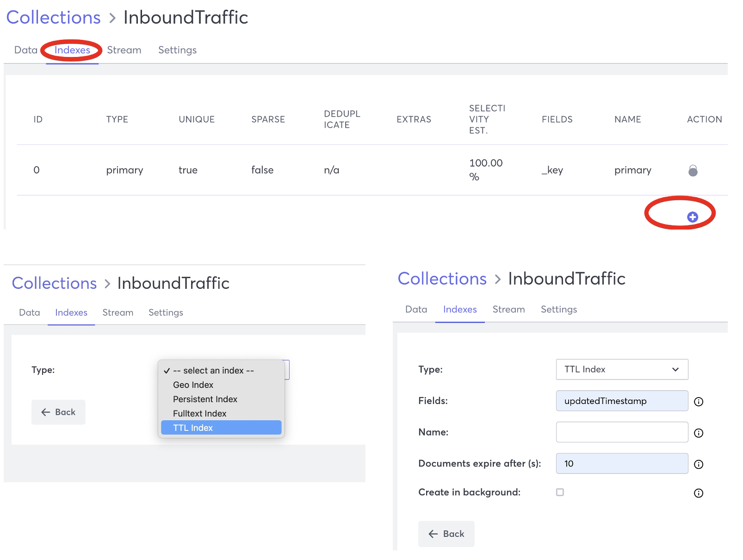Viewport: 743px width, 560px height.
Task: Follow the Collections breadcrumb in the index type selection view
Action: (x=54, y=283)
